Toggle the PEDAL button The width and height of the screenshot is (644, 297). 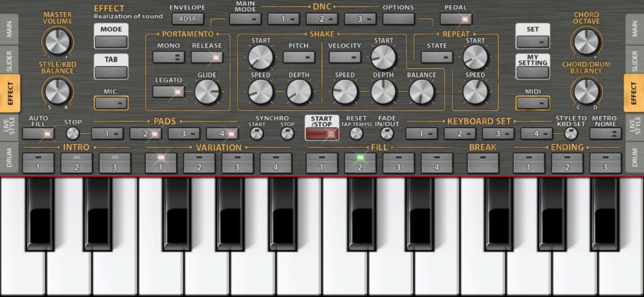[x=456, y=19]
